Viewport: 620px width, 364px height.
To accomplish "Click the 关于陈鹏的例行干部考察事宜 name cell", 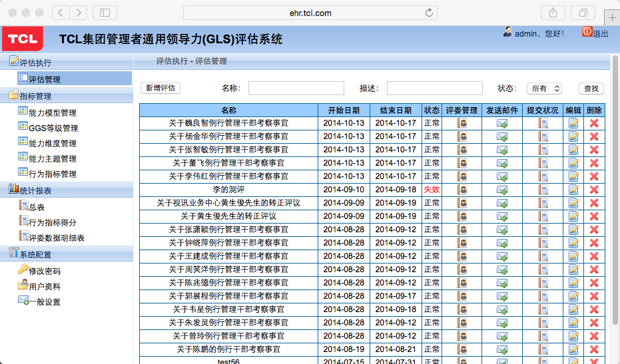I will tap(228, 349).
